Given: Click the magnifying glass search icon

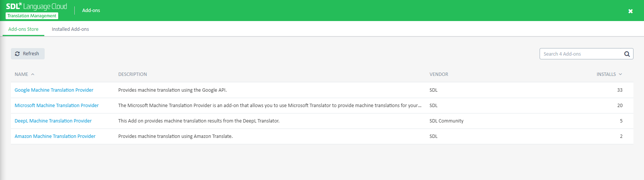Looking at the screenshot, I should click(x=627, y=54).
